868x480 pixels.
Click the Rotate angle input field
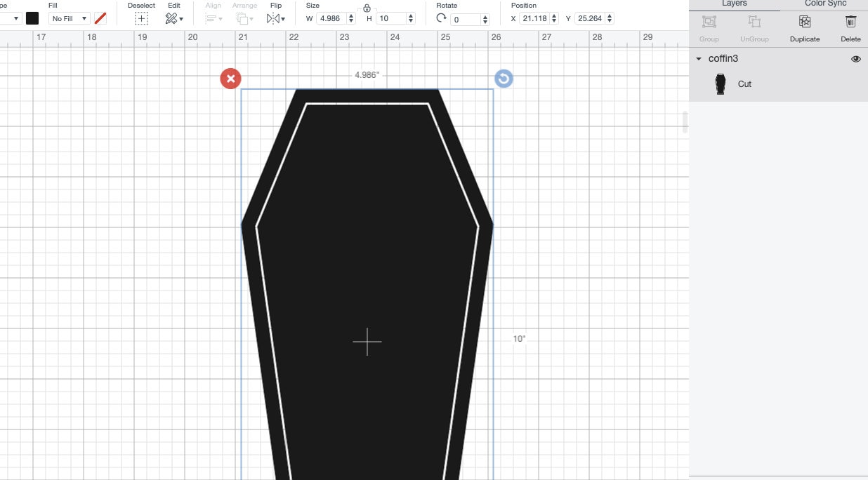coord(465,19)
